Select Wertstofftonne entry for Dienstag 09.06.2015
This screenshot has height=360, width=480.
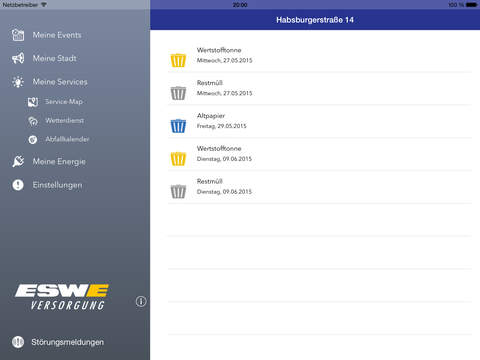pos(320,154)
